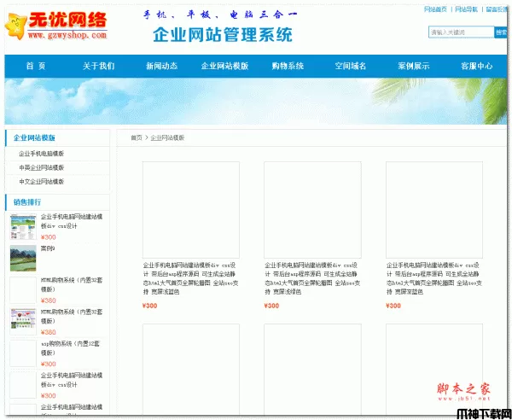
Task: Click 首页 in the breadcrumb trail
Action: 136,137
